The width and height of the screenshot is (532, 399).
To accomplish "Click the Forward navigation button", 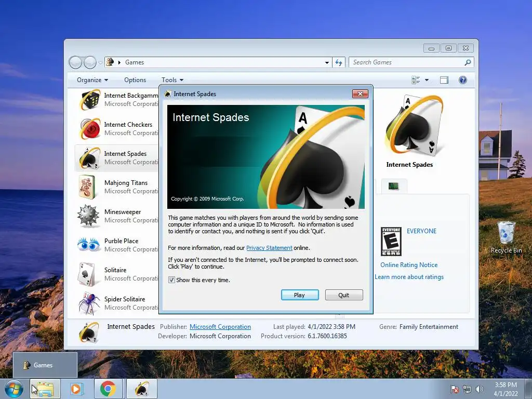I will 90,62.
